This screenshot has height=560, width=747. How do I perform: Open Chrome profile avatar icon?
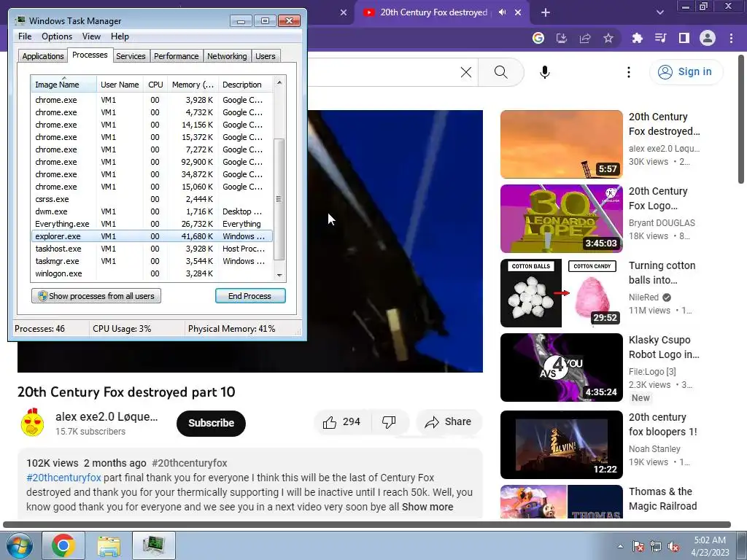708,38
